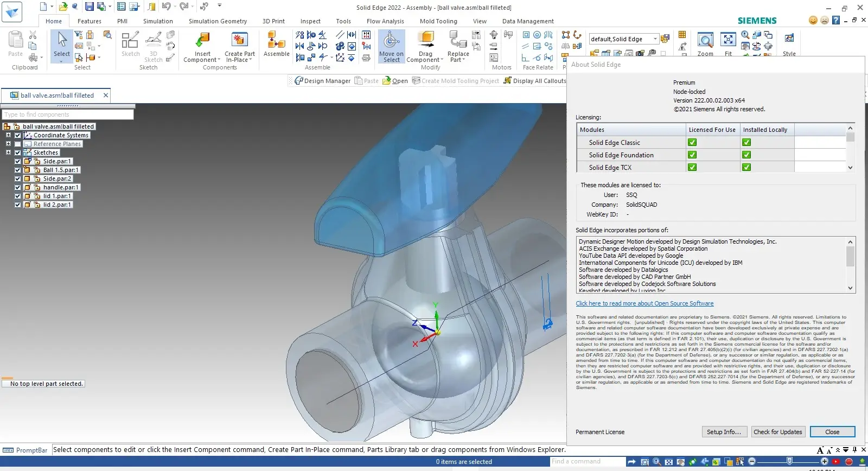
Task: Open the Replace Part dropdown arrow
Action: pos(464,60)
